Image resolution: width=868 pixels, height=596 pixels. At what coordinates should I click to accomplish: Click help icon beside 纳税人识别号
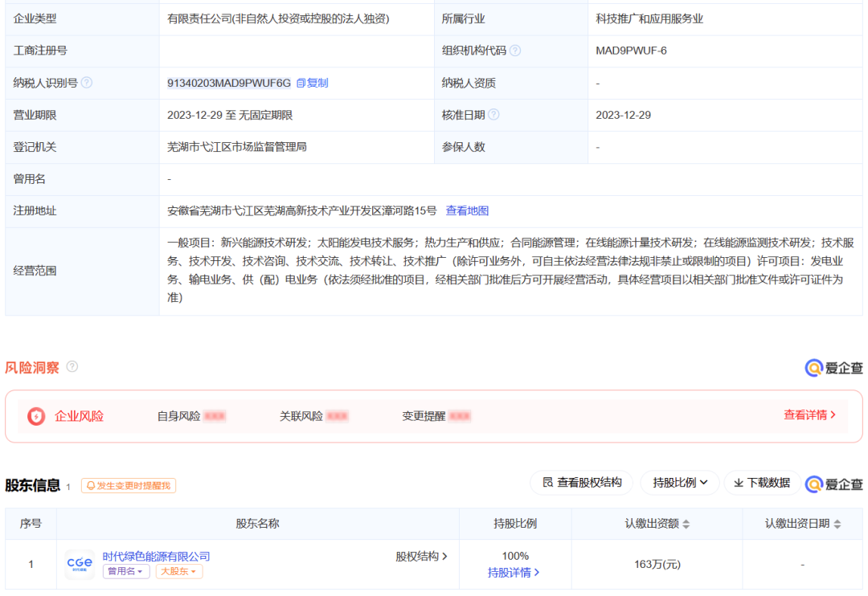[x=87, y=83]
